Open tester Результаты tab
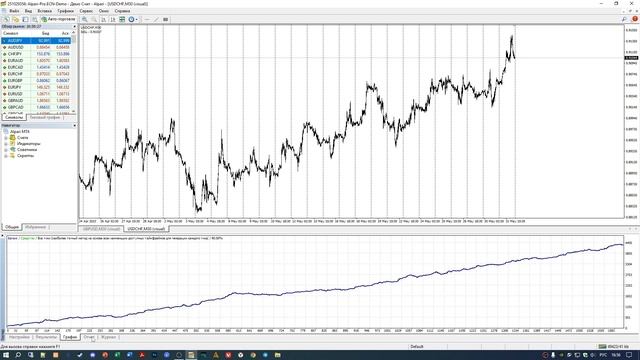This screenshot has width=640, height=360. [x=46, y=337]
